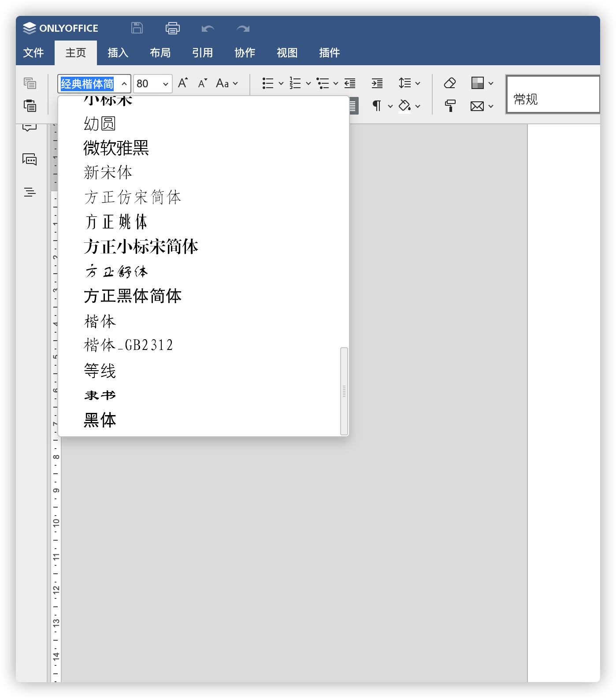Switch to the 插入 tab
The height and width of the screenshot is (698, 616).
point(118,53)
